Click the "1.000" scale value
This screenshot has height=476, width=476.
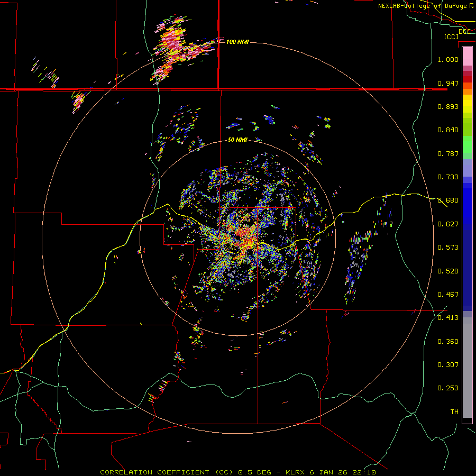pos(448,59)
